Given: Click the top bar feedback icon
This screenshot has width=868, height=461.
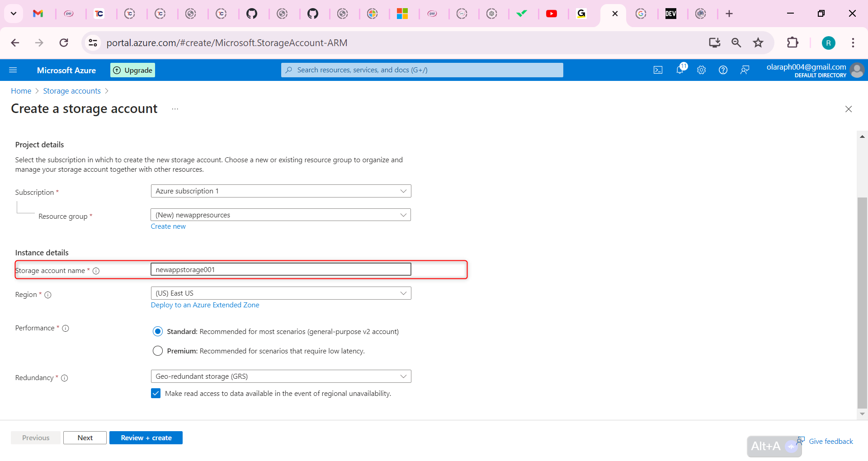Looking at the screenshot, I should tap(745, 70).
